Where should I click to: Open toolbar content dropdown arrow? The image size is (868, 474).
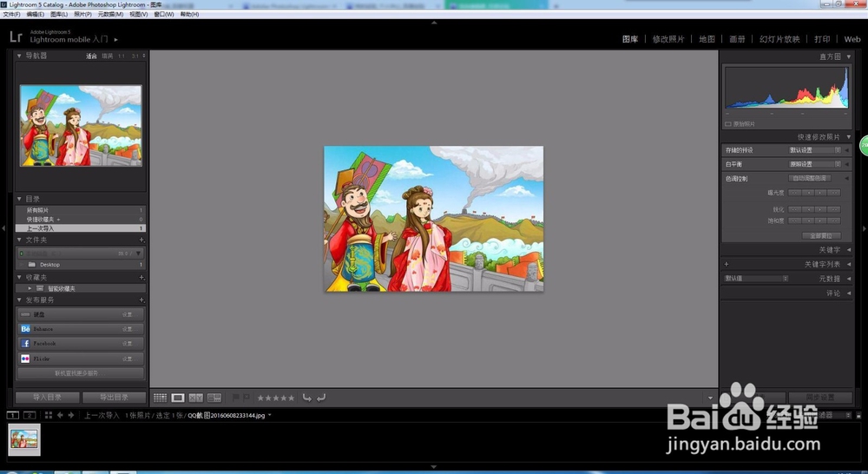click(x=710, y=398)
